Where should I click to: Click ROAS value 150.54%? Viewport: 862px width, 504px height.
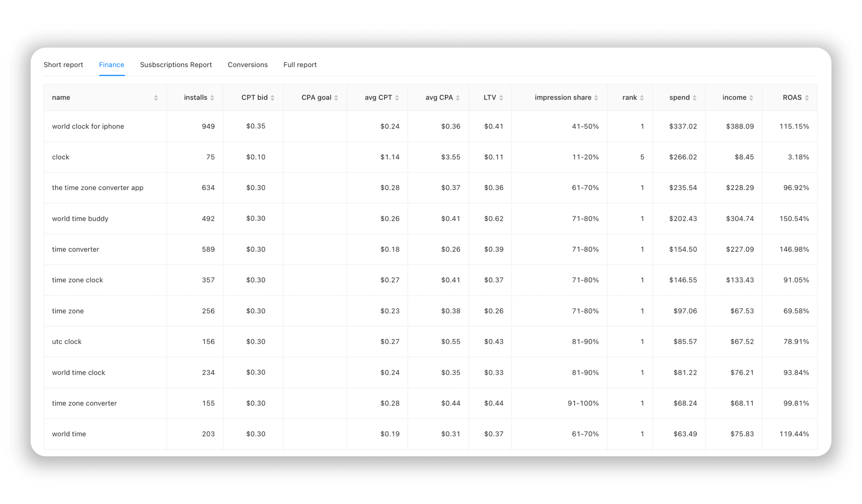(794, 218)
